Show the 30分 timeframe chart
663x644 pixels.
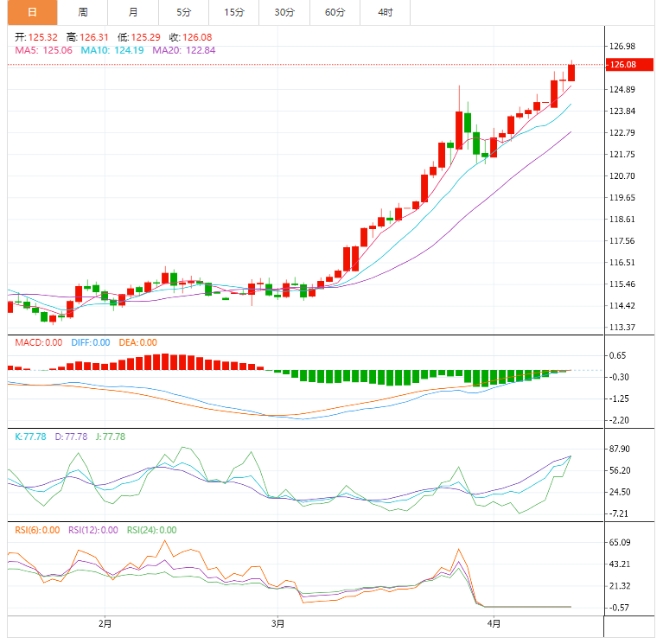click(x=284, y=12)
